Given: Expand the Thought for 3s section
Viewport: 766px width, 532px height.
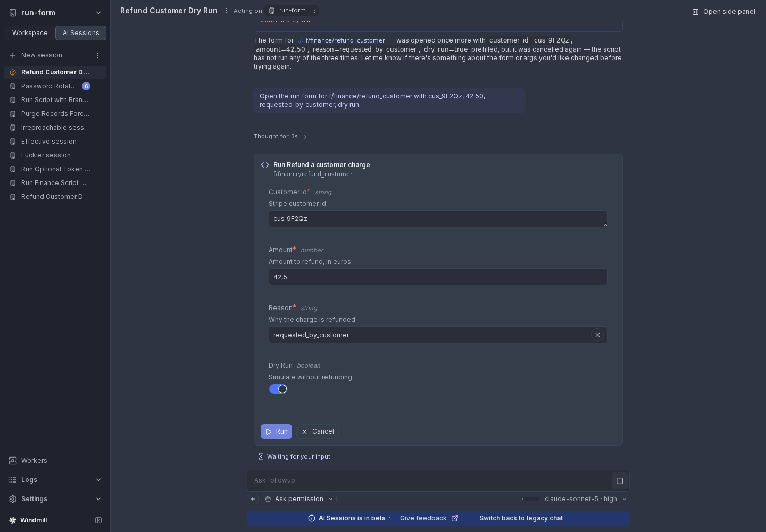Looking at the screenshot, I should click(x=281, y=137).
